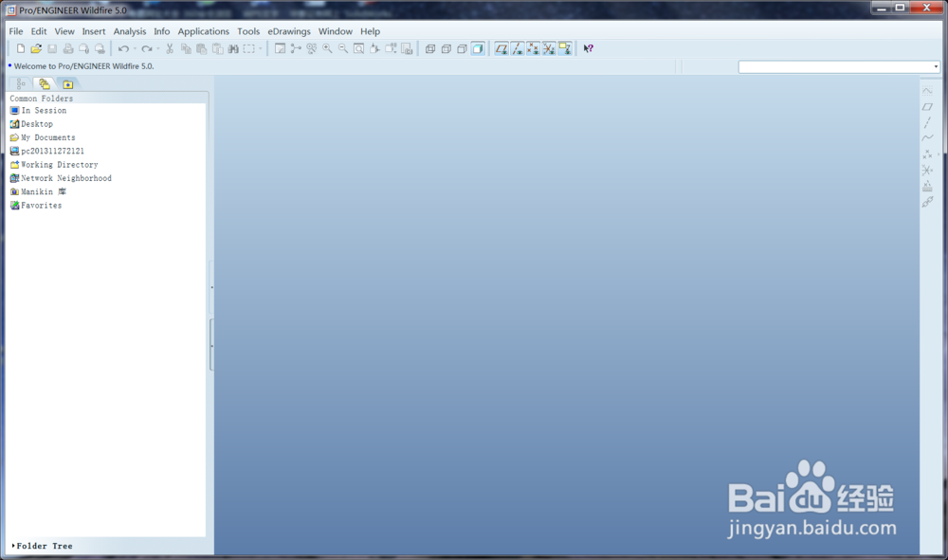Open the View menu
This screenshot has width=948, height=560.
[x=64, y=31]
